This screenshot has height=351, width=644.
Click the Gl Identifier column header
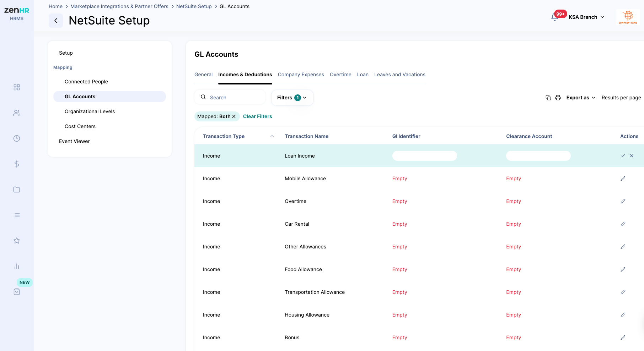[406, 136]
